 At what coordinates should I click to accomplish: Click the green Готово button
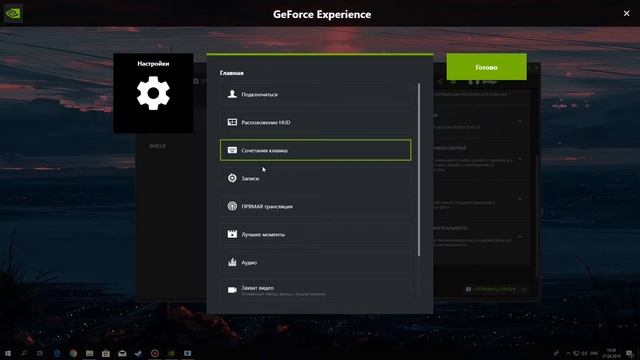click(487, 67)
